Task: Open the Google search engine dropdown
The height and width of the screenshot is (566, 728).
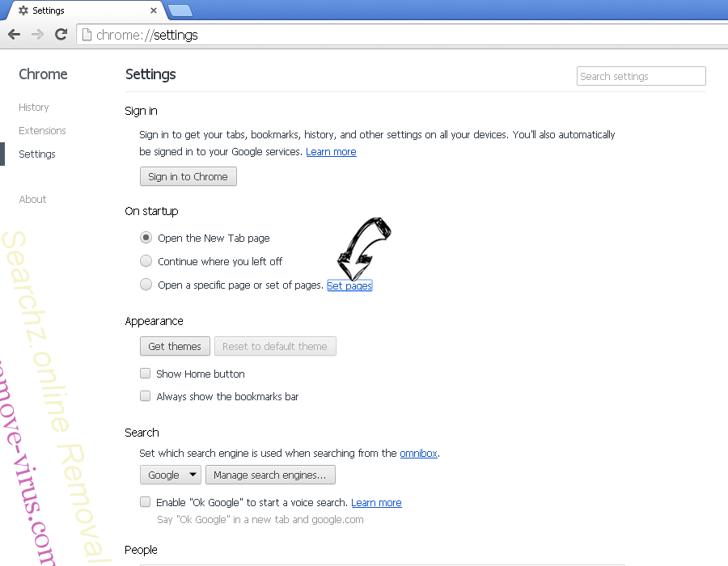Action: pos(171,475)
